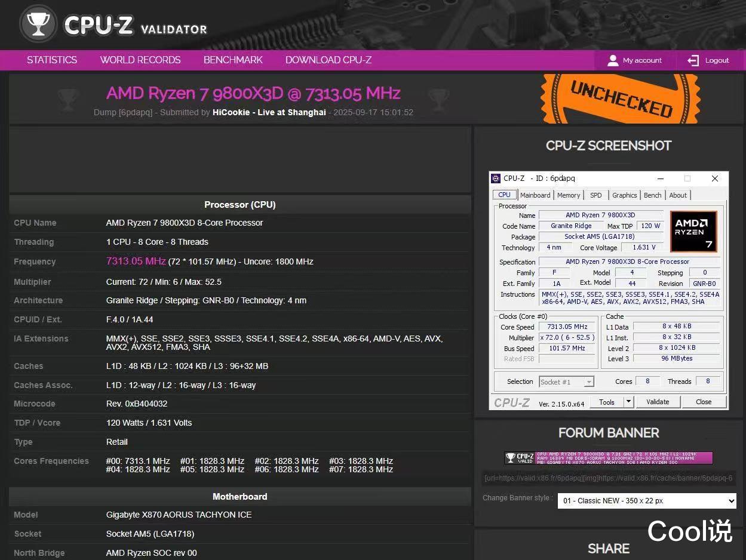746x560 pixels.
Task: Select the Bench tab in CPU-Z screenshot
Action: coord(653,195)
